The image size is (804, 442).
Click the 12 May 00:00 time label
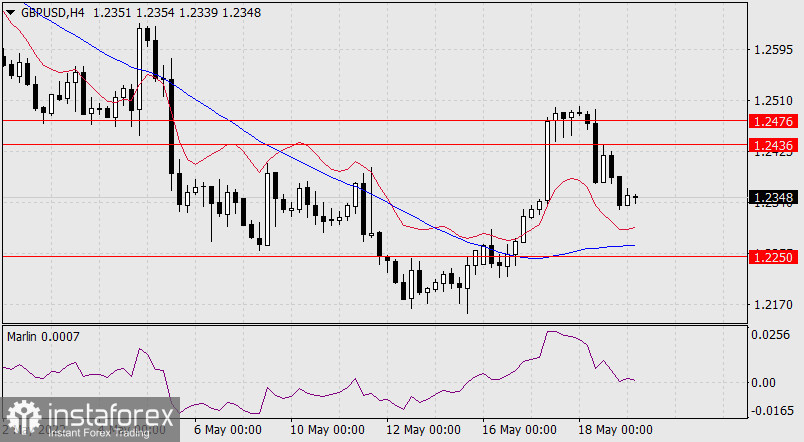pyautogui.click(x=423, y=430)
